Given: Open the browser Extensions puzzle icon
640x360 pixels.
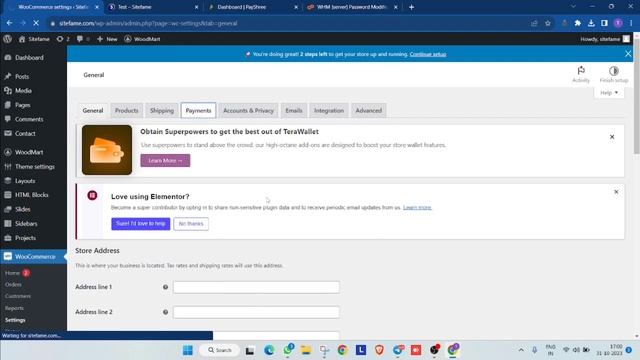Looking at the screenshot, I should click(578, 23).
